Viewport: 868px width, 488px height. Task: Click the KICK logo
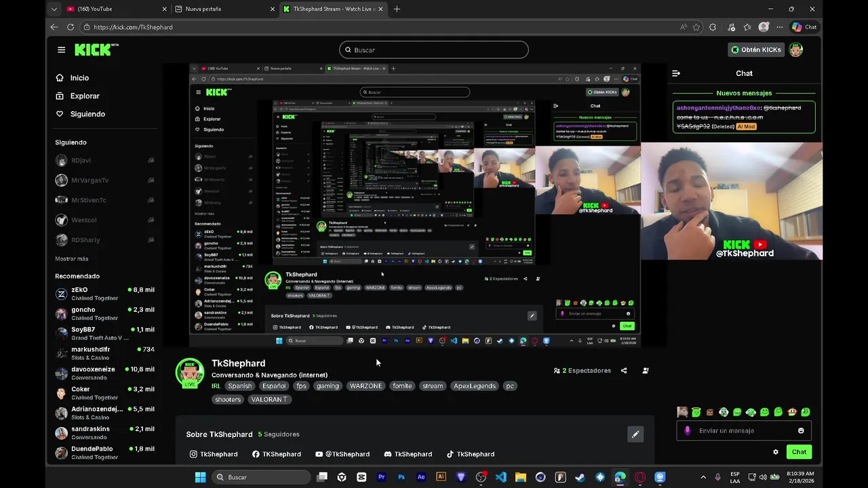pos(96,49)
